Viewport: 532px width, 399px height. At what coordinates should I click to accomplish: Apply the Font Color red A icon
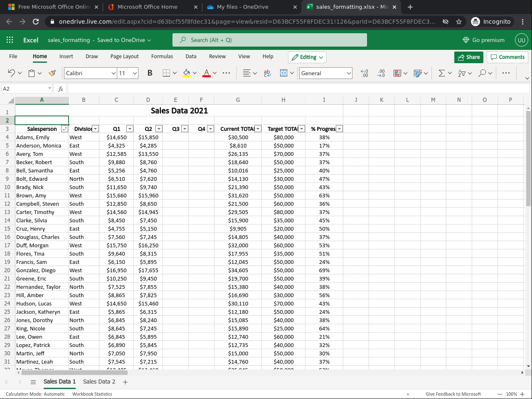pos(206,73)
